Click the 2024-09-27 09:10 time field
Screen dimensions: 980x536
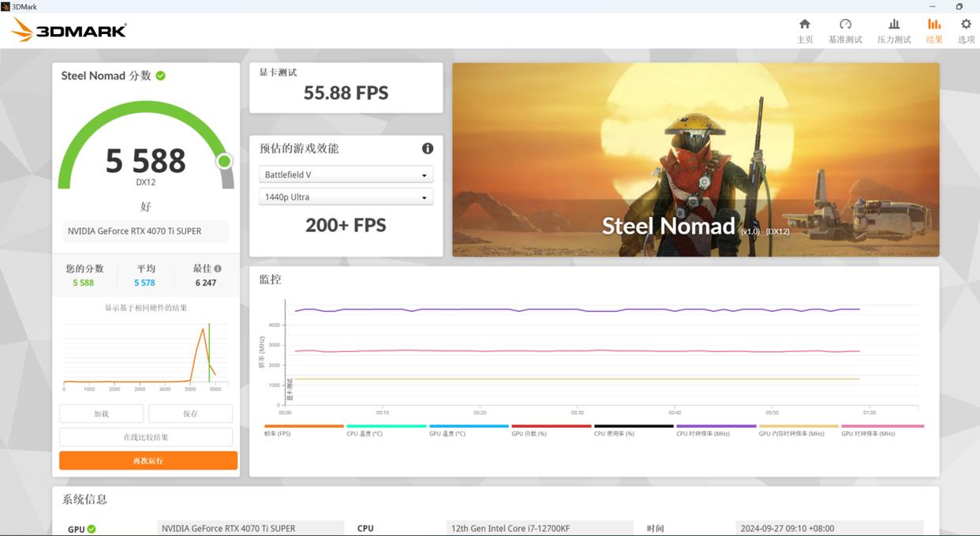coord(829,529)
